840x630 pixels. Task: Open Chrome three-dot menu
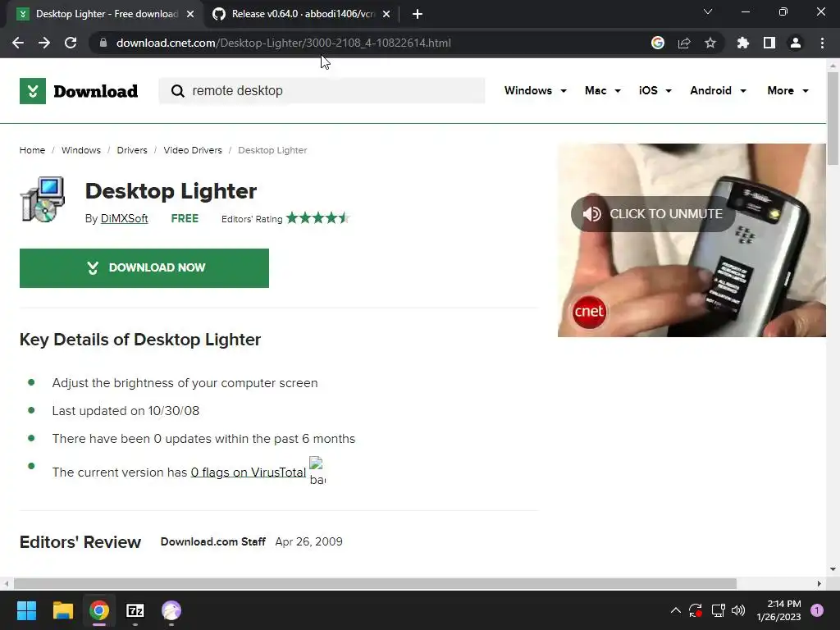[x=822, y=43]
